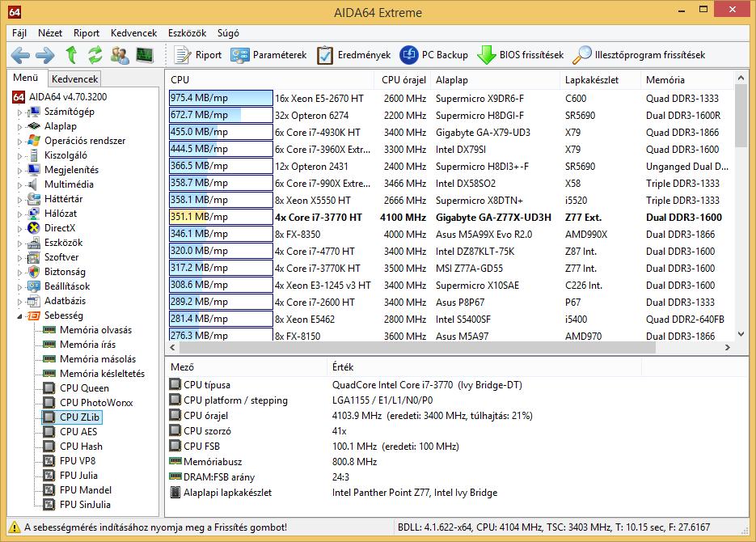Screen dimensions: 756x542
Task: Sort by Alaplap column header
Action: point(495,80)
